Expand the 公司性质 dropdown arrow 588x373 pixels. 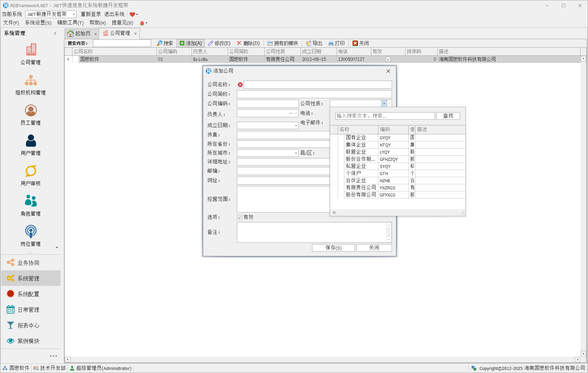[384, 104]
